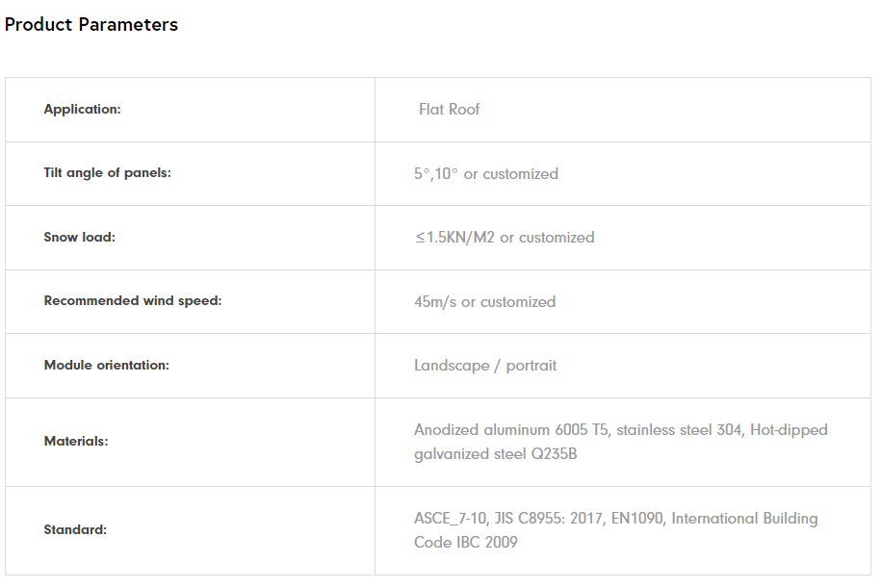Click the Tilt angle of panels label
Viewport: 881px width, 588px height.
point(107,173)
